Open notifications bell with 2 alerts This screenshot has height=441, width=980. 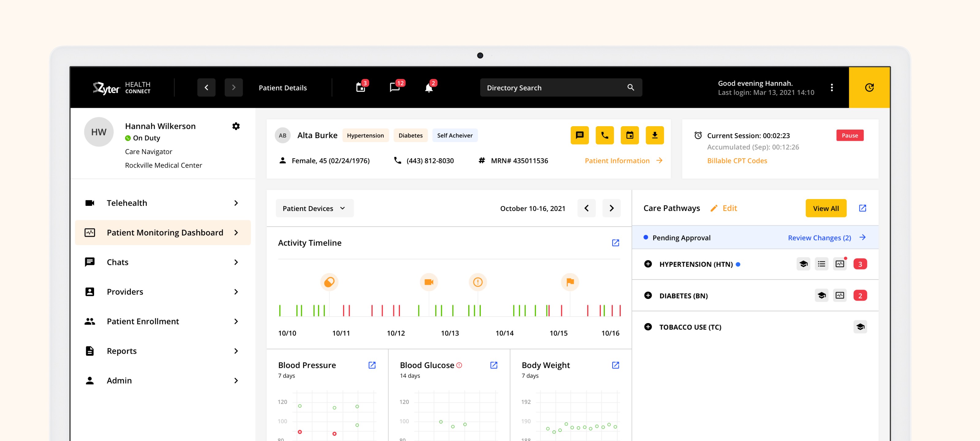[429, 88]
